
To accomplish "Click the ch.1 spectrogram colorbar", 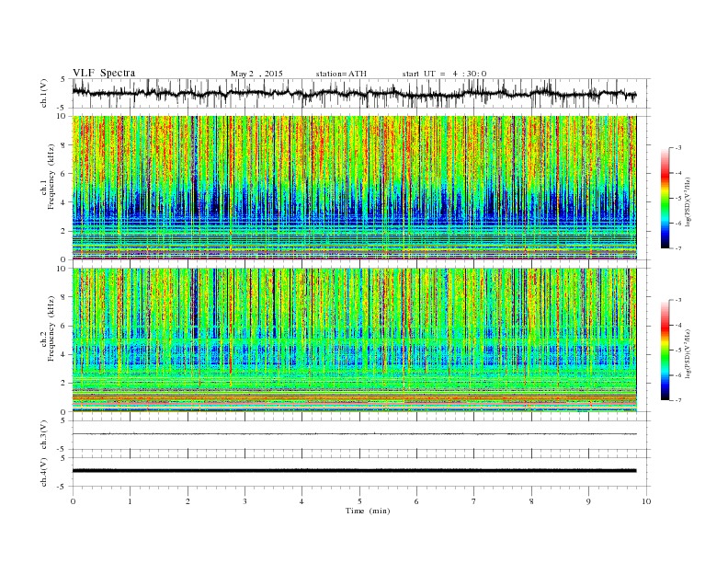I will pos(665,198).
